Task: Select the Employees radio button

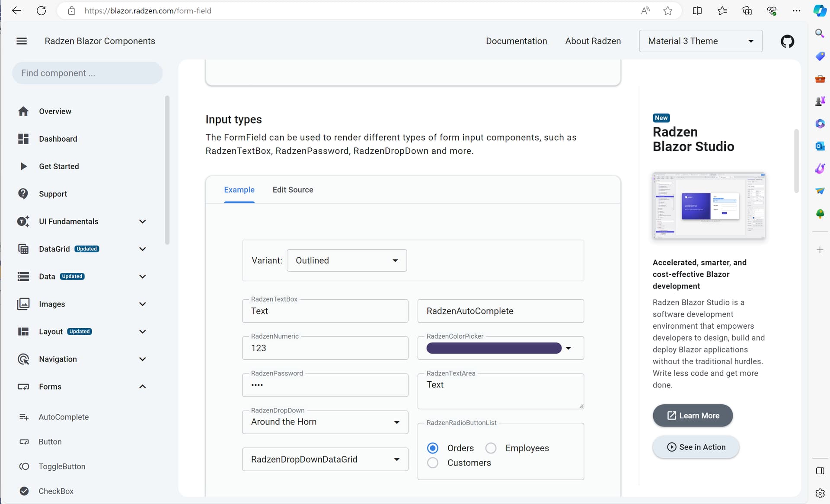Action: (x=491, y=448)
